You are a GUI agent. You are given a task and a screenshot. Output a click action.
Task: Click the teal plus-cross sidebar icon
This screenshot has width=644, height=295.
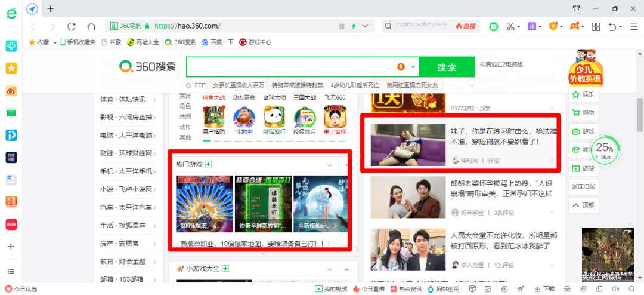(11, 46)
